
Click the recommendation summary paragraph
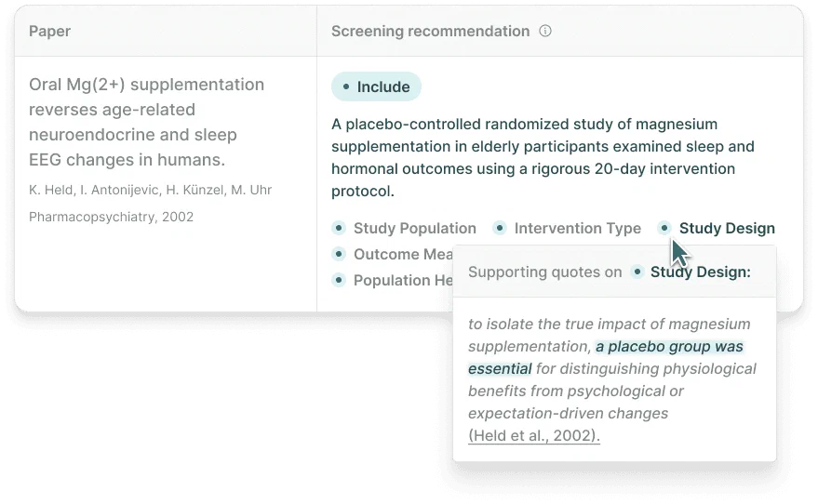(x=543, y=157)
